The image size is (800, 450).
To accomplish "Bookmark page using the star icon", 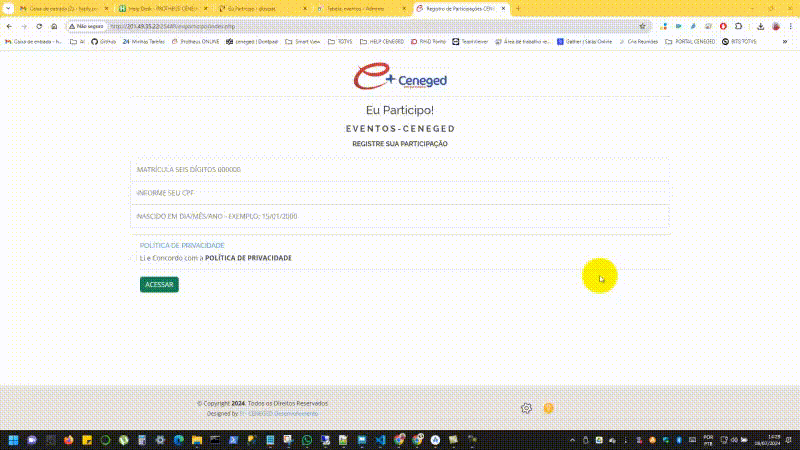I will click(641, 26).
